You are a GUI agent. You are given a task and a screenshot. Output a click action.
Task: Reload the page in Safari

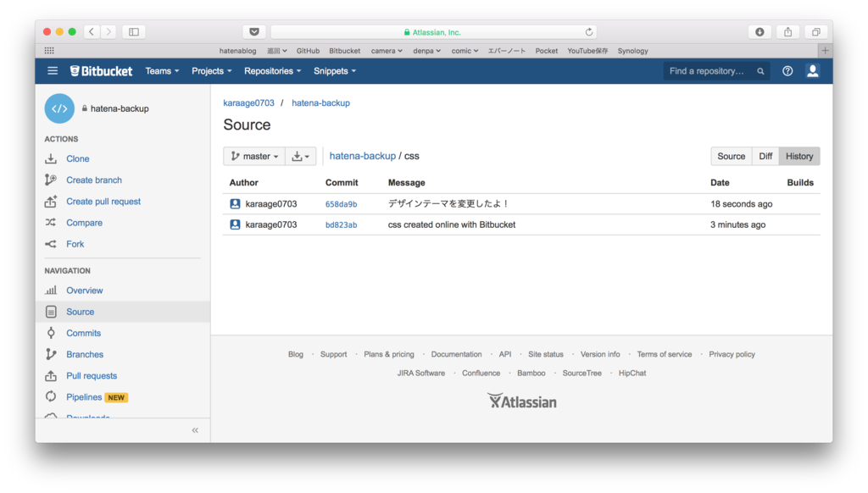(589, 32)
